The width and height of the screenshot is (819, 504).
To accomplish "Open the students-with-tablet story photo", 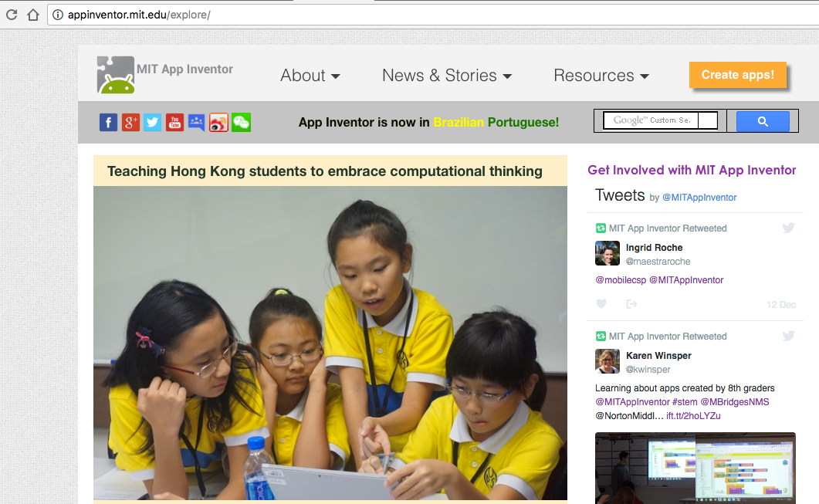I will point(330,343).
